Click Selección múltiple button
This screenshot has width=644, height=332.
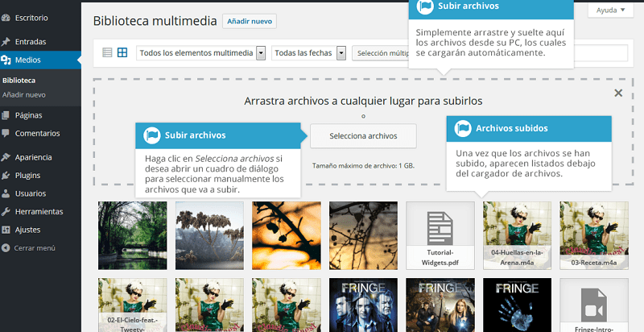tap(381, 53)
